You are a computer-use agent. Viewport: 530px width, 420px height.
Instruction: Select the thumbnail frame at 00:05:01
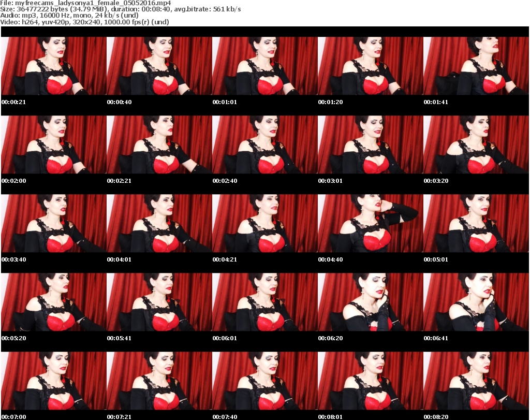point(476,224)
